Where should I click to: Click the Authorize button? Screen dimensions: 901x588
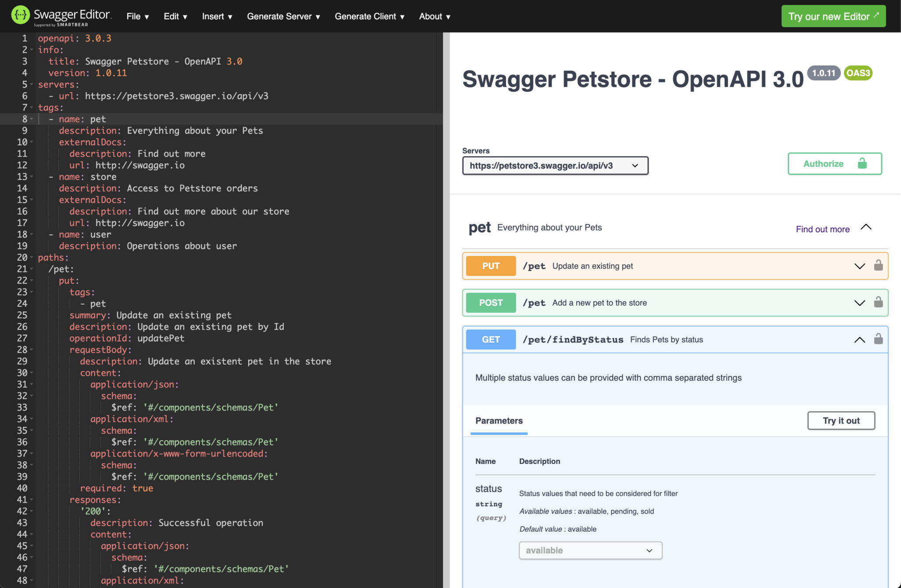(x=834, y=164)
